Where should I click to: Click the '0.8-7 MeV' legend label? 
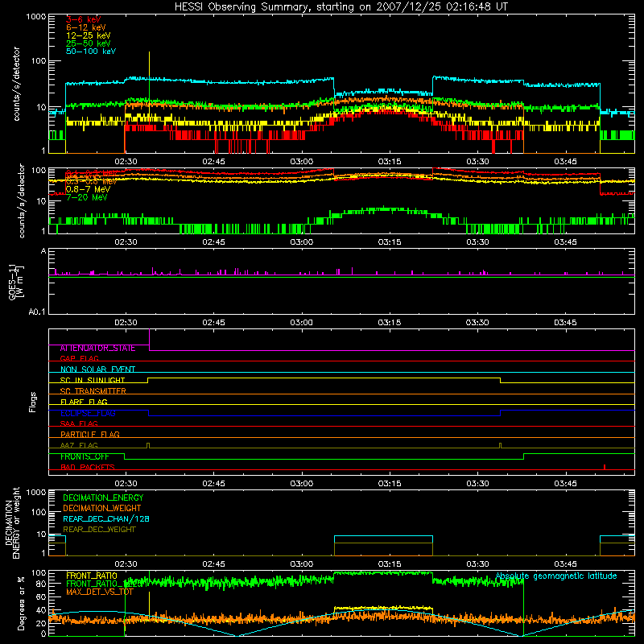[x=89, y=189]
